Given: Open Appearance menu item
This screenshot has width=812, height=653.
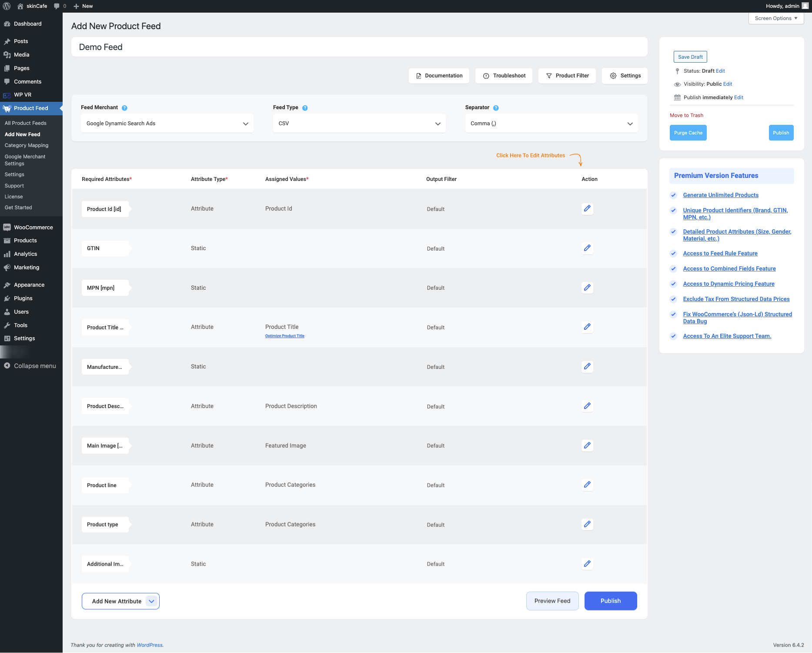Looking at the screenshot, I should click(x=31, y=285).
